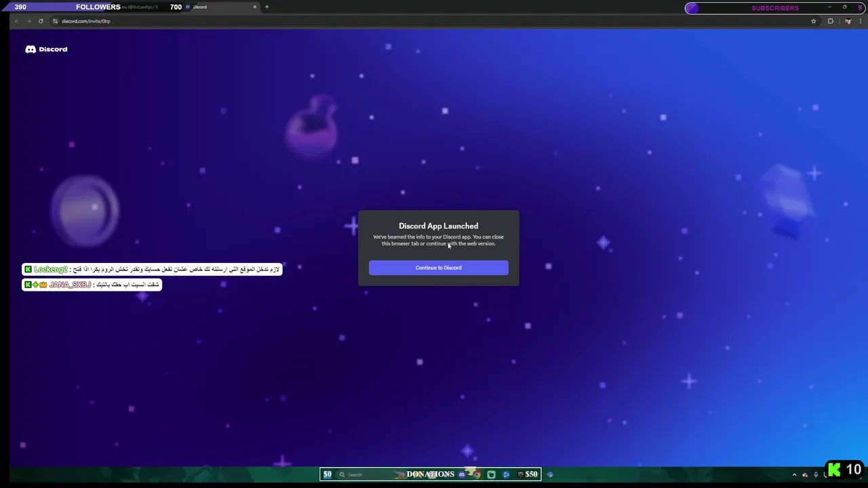This screenshot has height=488, width=868.
Task: Click the browser forward arrow
Action: pyautogui.click(x=28, y=21)
